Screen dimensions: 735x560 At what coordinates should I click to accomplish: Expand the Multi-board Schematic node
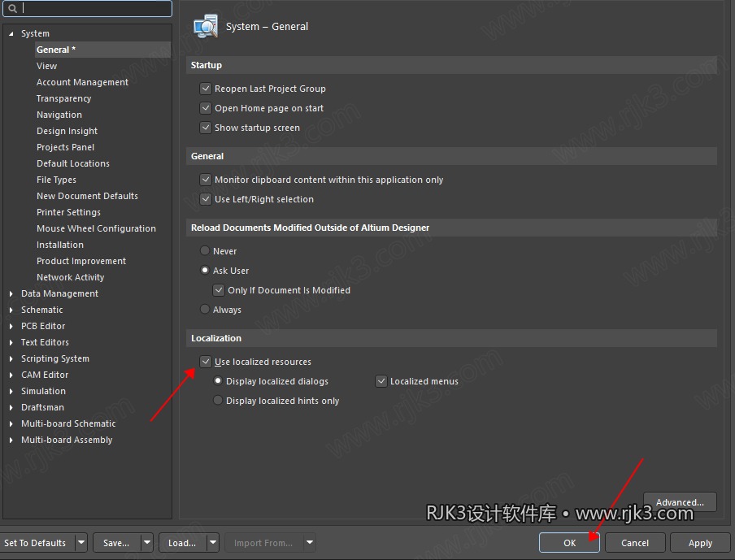[x=11, y=423]
